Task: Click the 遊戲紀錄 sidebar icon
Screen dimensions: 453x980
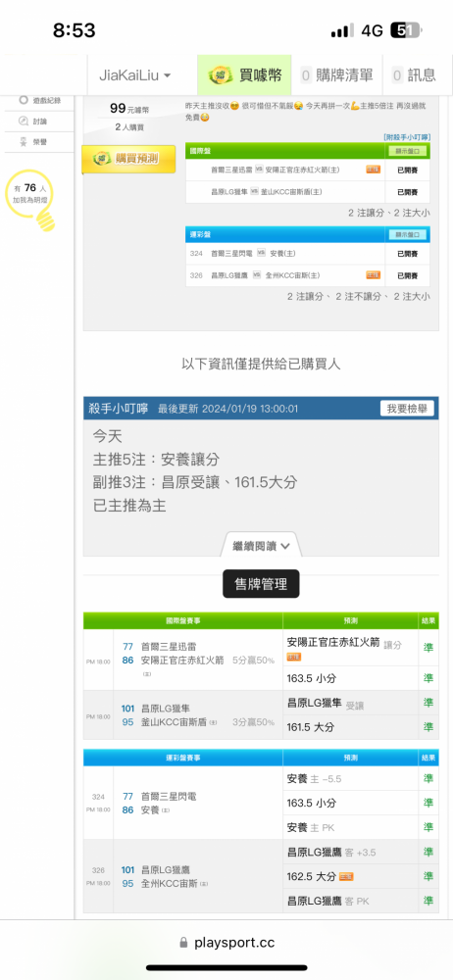Action: tap(24, 100)
